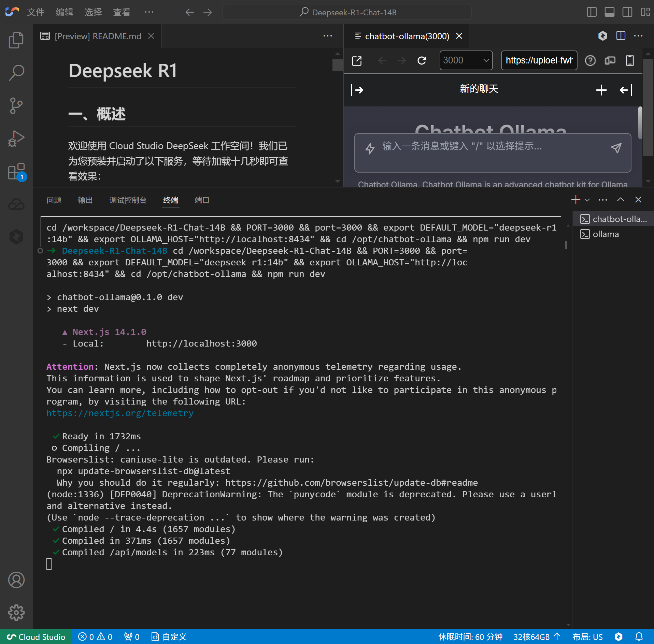The width and height of the screenshot is (654, 644).
Task: Click the preview help question icon
Action: coord(590,61)
